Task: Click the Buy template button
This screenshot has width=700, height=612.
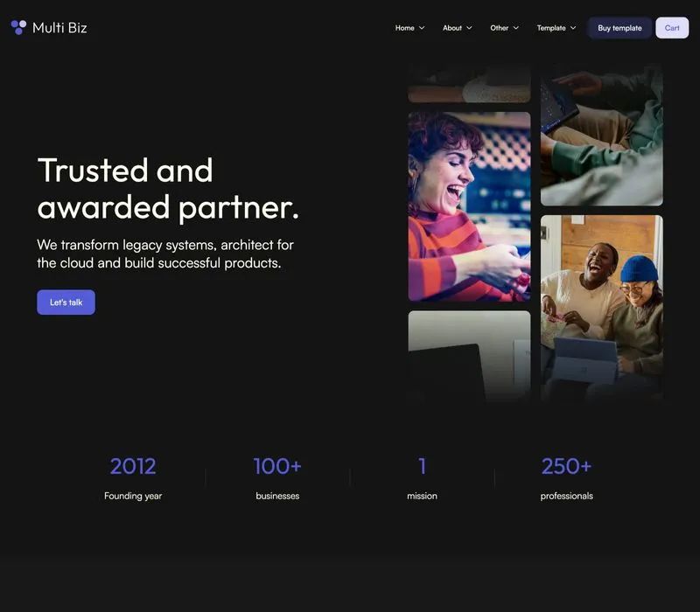Action: point(619,28)
